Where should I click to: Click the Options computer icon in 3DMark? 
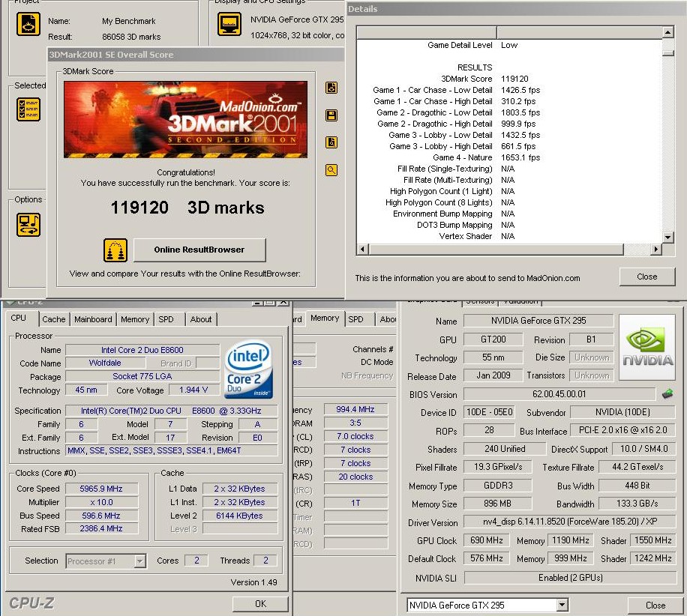click(x=28, y=225)
